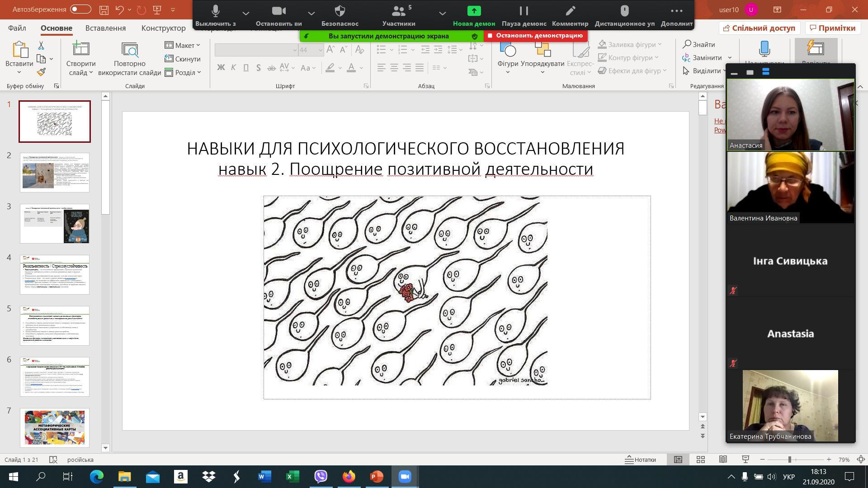Image resolution: width=868 pixels, height=488 pixels.
Task: Mute microphone in Zoom toolbar
Action: [x=216, y=15]
